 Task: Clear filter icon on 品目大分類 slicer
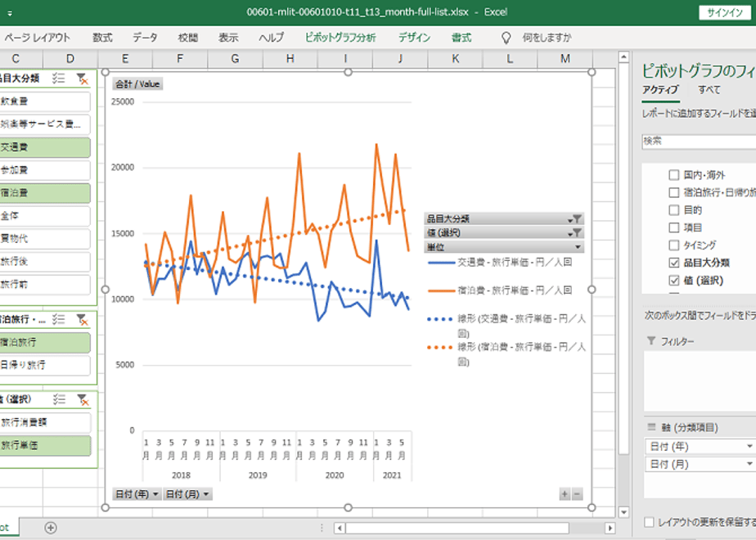[82, 79]
